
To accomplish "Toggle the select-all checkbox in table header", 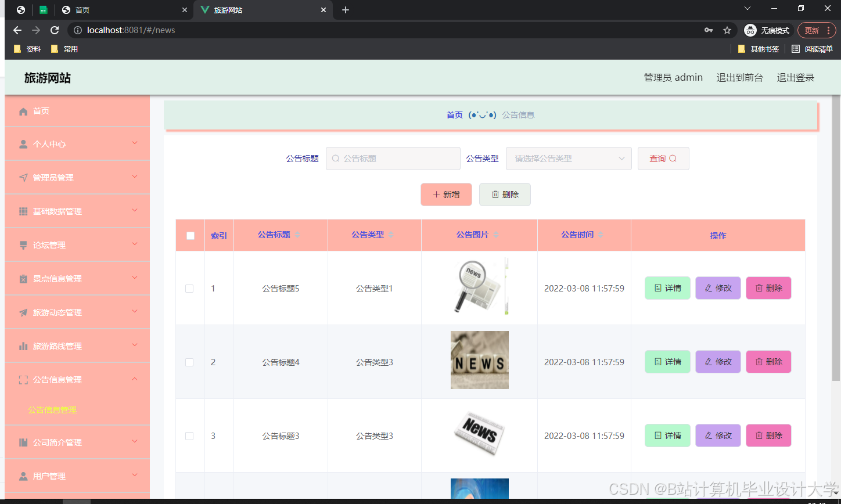I will (x=191, y=236).
